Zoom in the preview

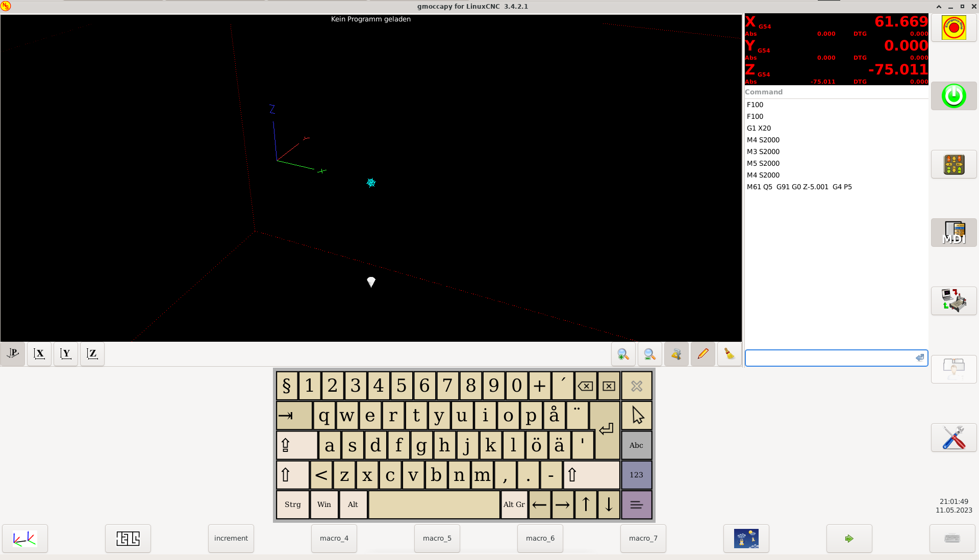click(x=623, y=354)
